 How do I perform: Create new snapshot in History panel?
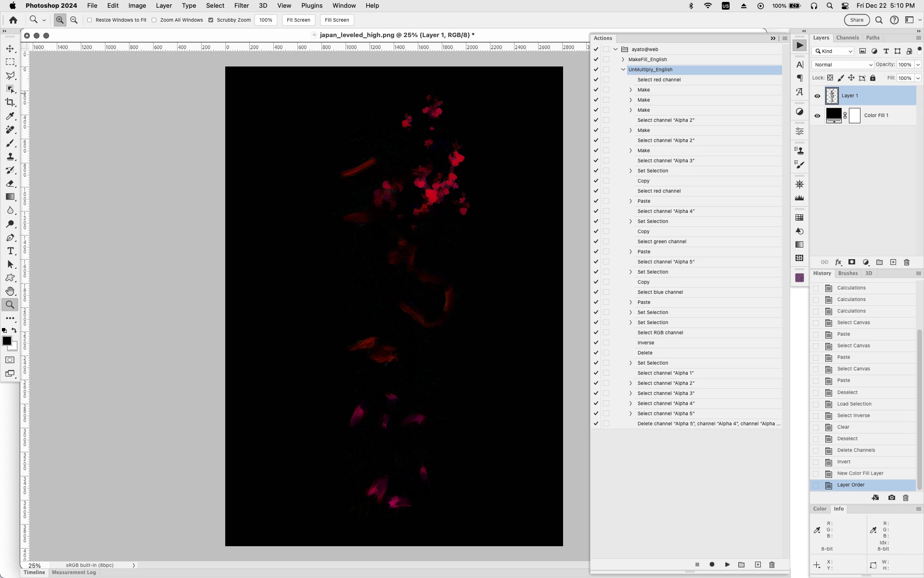(x=891, y=498)
